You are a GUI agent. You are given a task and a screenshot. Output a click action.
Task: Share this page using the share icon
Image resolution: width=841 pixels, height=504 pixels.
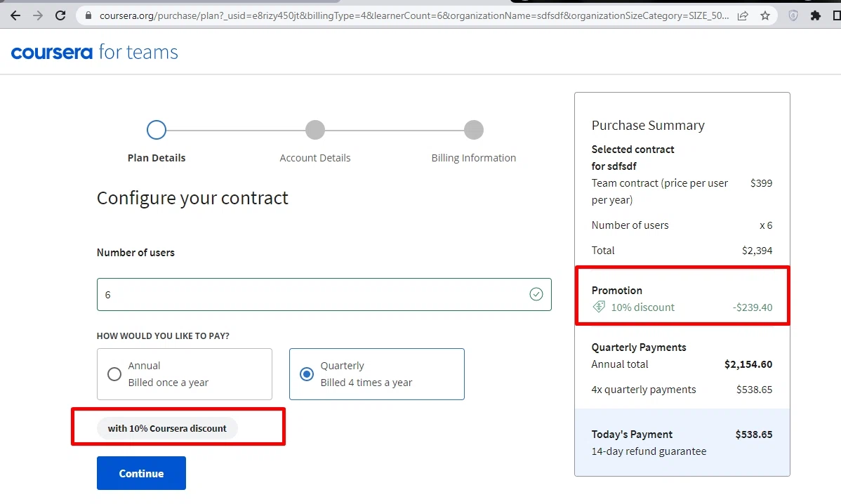(743, 15)
